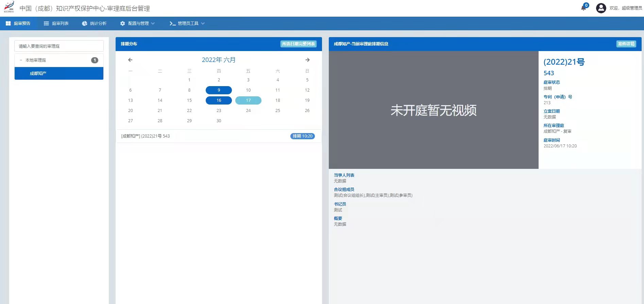
Task: Open 庭审列表 from the navigation bar
Action: click(56, 23)
